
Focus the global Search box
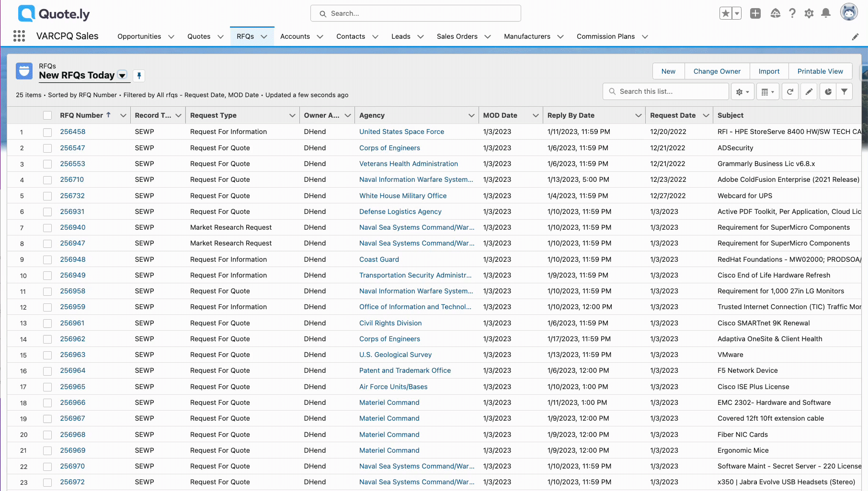[416, 13]
